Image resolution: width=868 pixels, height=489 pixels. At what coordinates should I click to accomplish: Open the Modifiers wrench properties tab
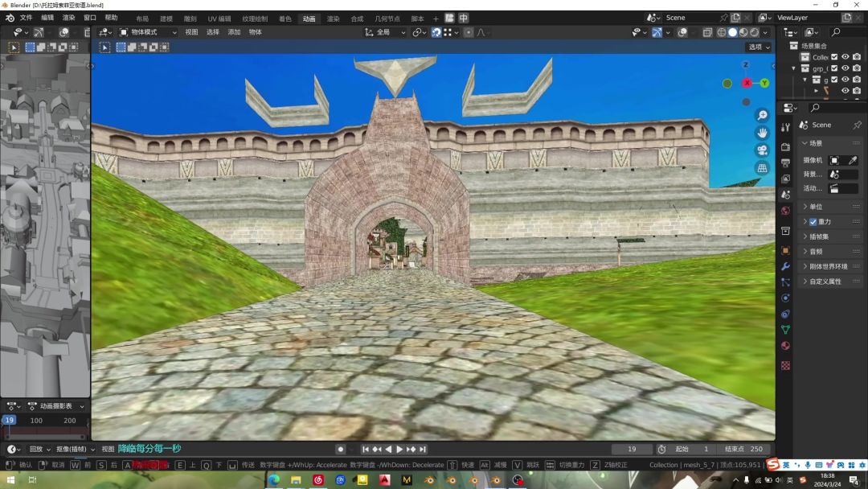(785, 266)
